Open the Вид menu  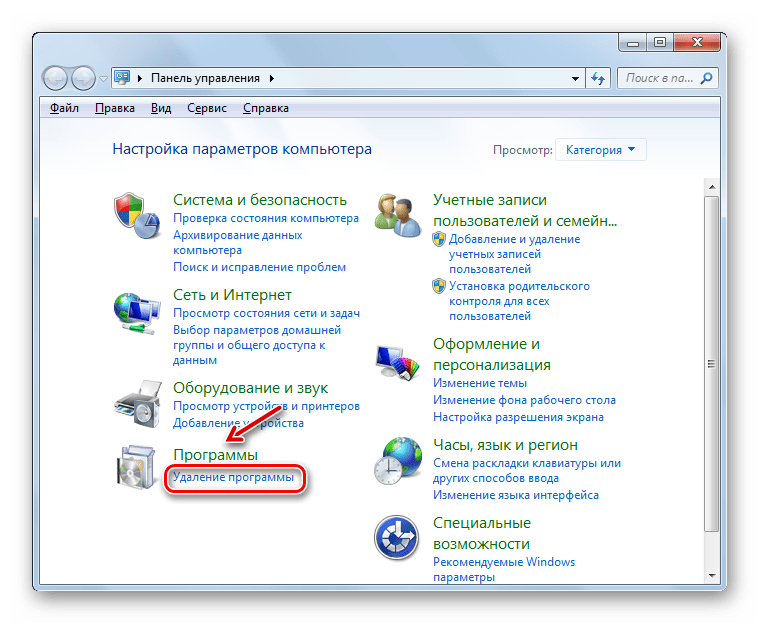tap(161, 108)
